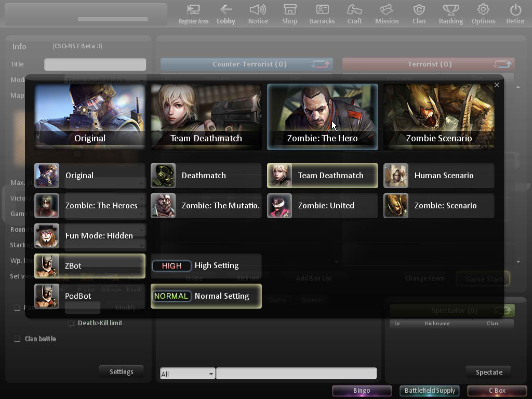Click the player list scroll down arrow
The width and height of the screenshot is (532, 399).
pos(518,262)
